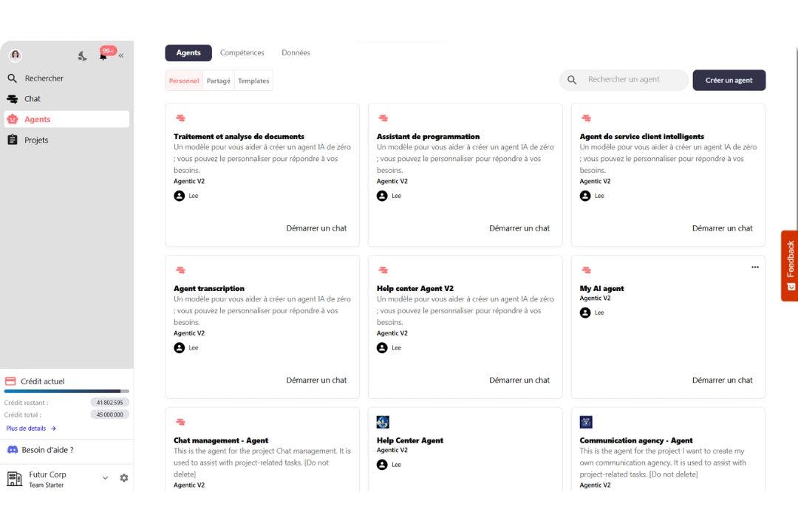
Task: Switch to the Compétences tab
Action: pyautogui.click(x=242, y=53)
